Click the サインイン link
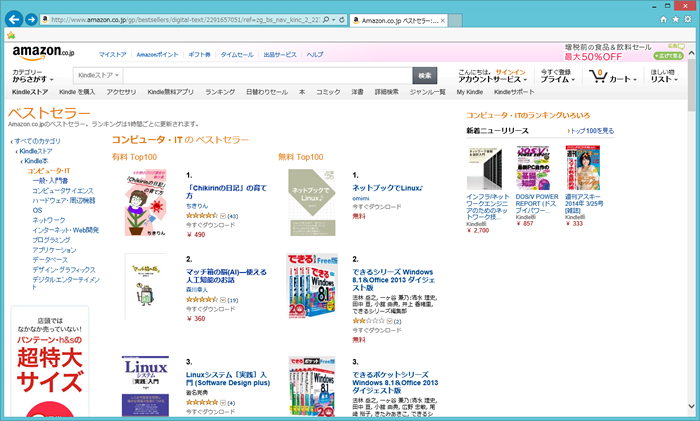 pyautogui.click(x=510, y=72)
